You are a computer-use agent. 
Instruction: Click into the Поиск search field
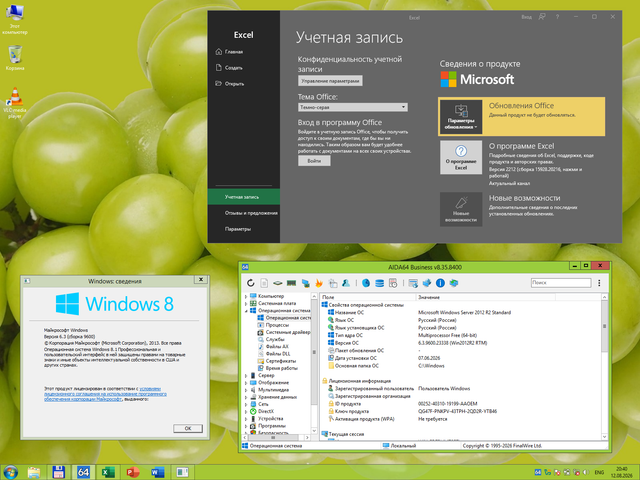click(x=561, y=282)
